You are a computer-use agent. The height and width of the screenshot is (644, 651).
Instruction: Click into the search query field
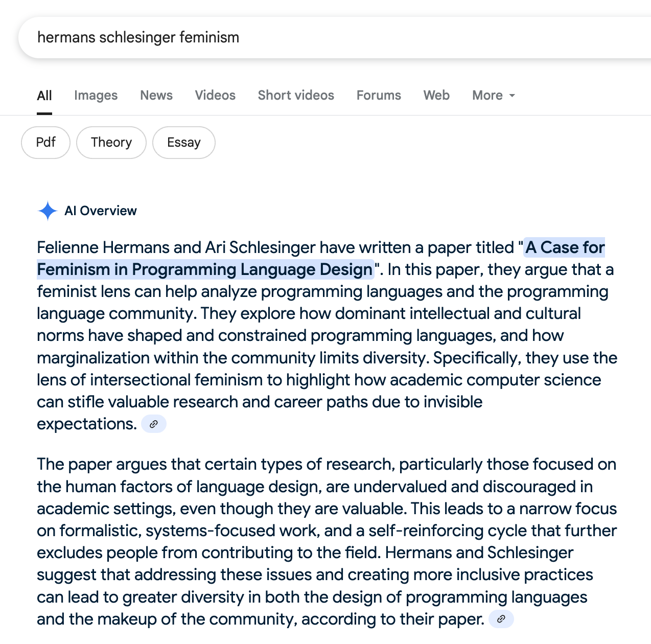[x=335, y=37]
